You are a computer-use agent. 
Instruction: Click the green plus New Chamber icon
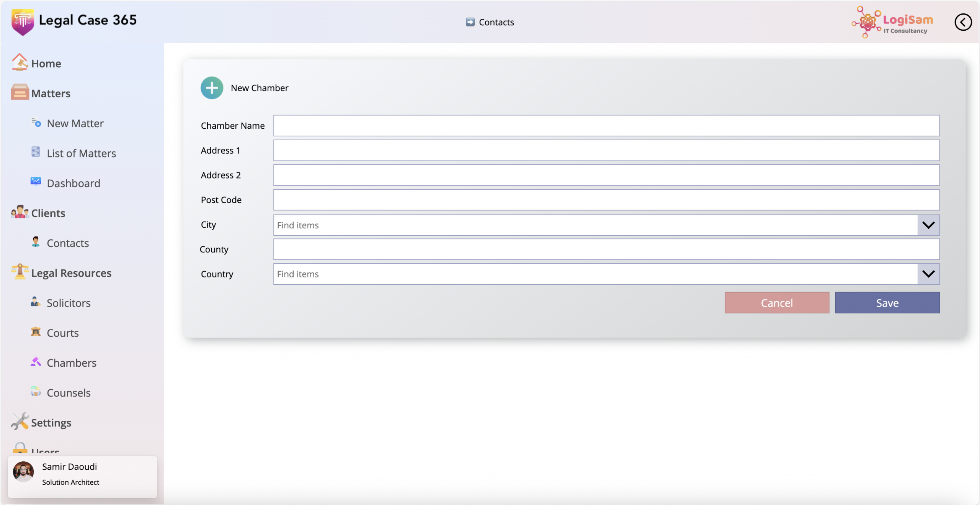(212, 88)
